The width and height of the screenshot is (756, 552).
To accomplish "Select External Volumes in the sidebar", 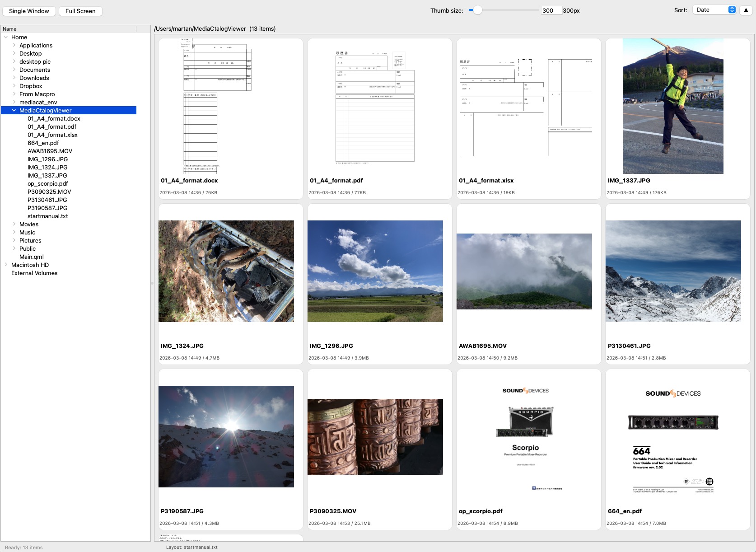I will (34, 273).
